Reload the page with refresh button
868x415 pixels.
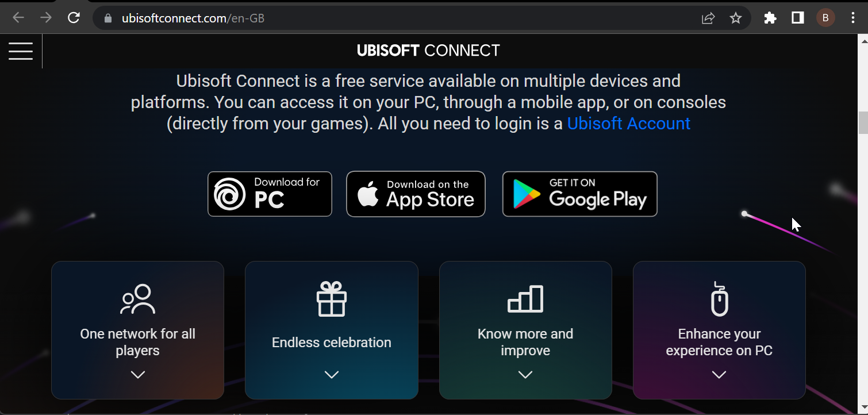pyautogui.click(x=74, y=18)
